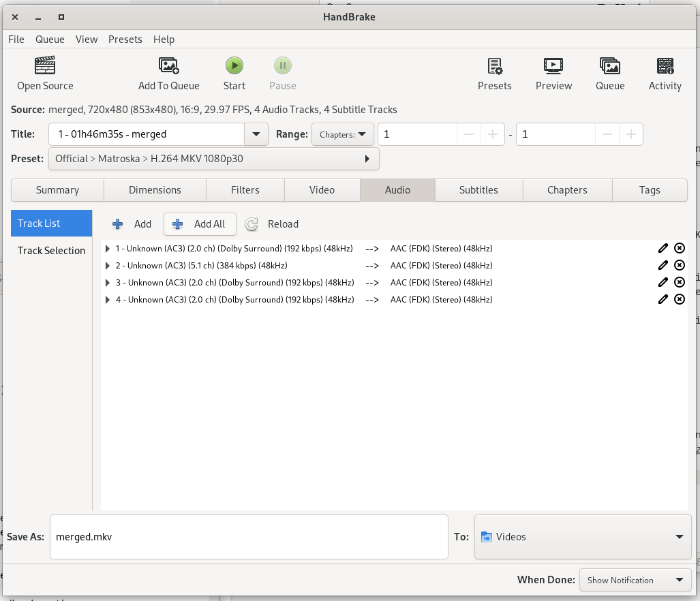This screenshot has width=700, height=601.
Task: Open the Title dropdown arrow
Action: tap(256, 134)
